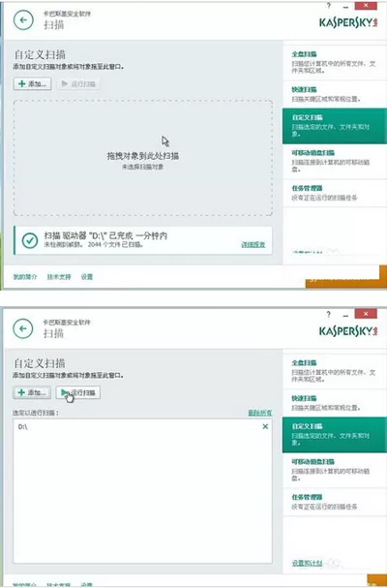Select highlighted 自定义扫描 in the drag-and-drop window sidebar
Screen dimensions: 387x588
(335, 126)
